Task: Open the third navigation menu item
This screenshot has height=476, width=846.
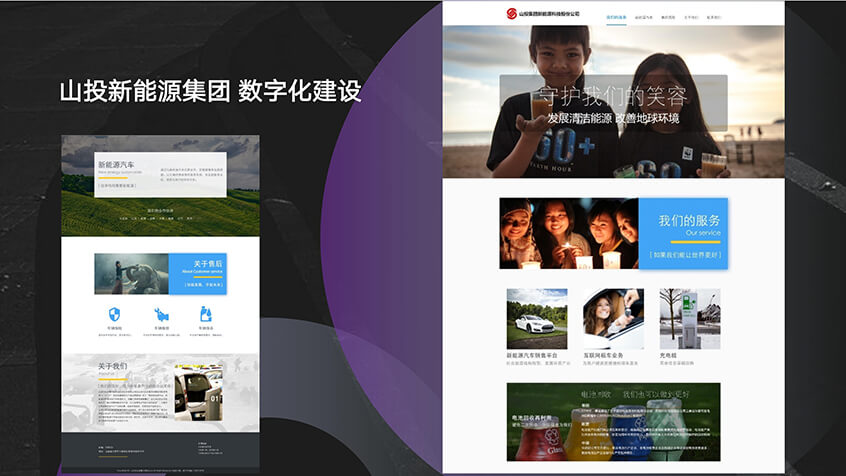Action: [x=669, y=17]
